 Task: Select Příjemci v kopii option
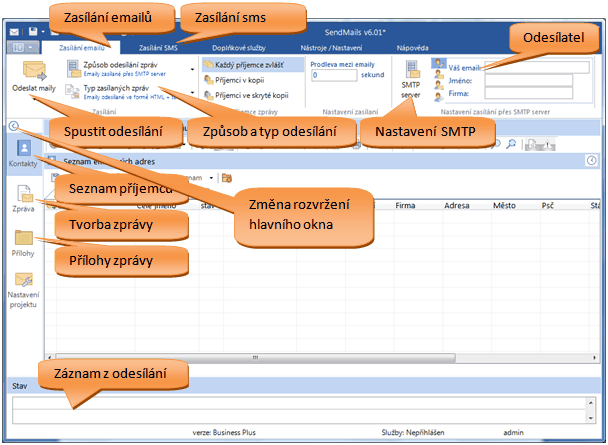pyautogui.click(x=236, y=79)
